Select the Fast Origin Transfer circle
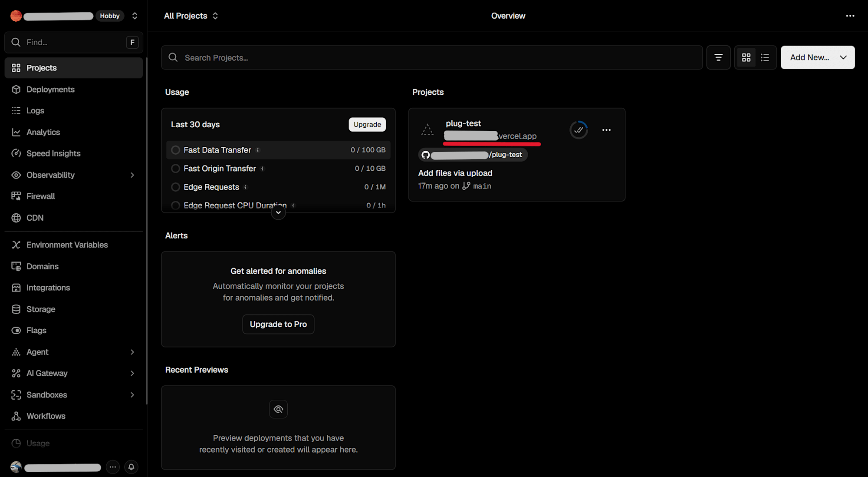Viewport: 868px width, 477px height. coord(175,168)
